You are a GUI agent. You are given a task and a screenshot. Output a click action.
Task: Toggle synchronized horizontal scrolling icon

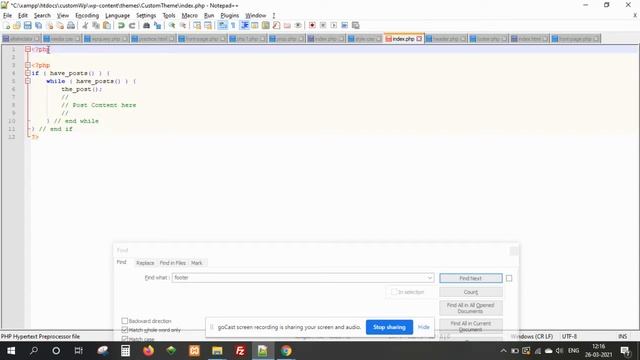point(208,26)
